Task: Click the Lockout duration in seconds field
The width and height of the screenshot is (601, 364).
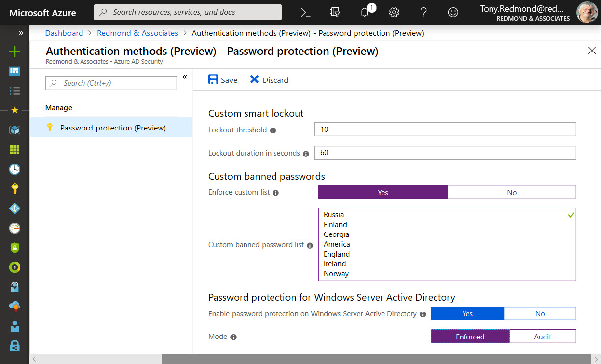Action: [445, 153]
